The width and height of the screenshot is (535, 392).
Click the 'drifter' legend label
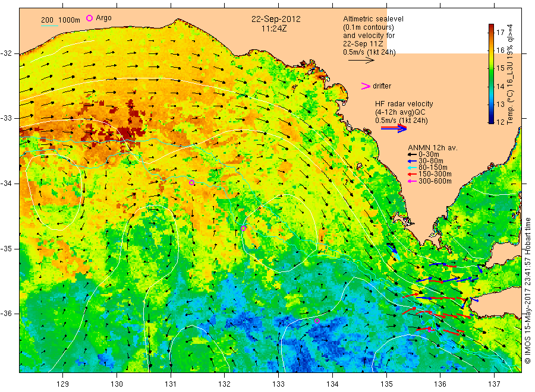point(382,86)
